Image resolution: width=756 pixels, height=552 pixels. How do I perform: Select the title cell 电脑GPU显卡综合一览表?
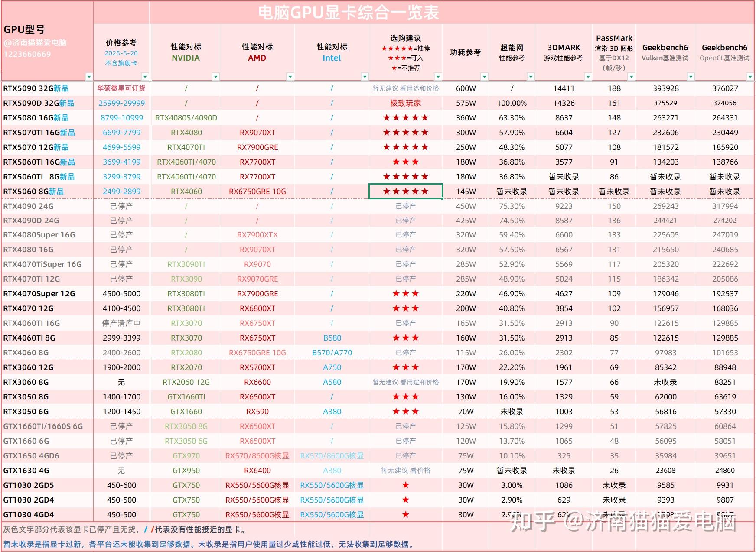(349, 13)
